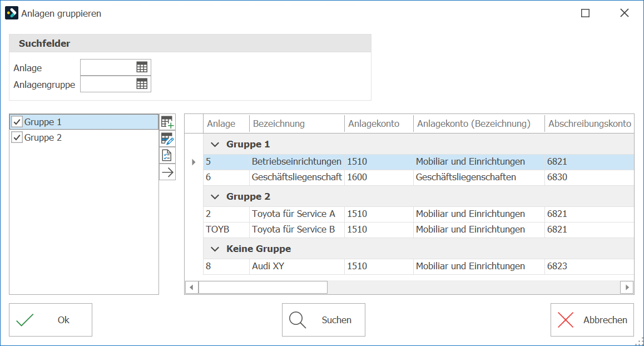Click the checklist document icon beside group list
Screen dimensions: 644x346
167,156
